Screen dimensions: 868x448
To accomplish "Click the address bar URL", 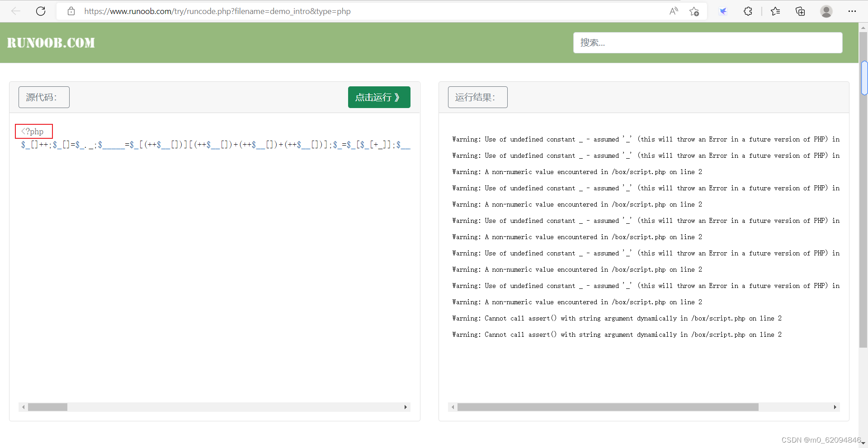I will tap(217, 11).
